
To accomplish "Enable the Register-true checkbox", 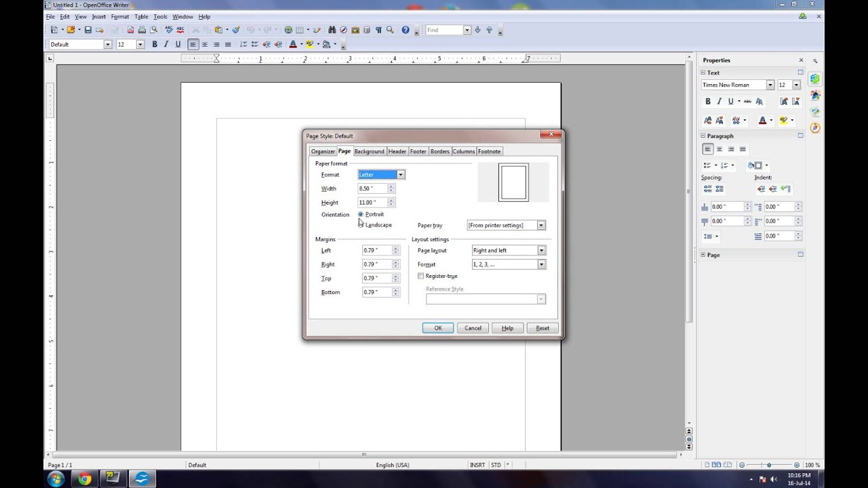I will (x=421, y=276).
